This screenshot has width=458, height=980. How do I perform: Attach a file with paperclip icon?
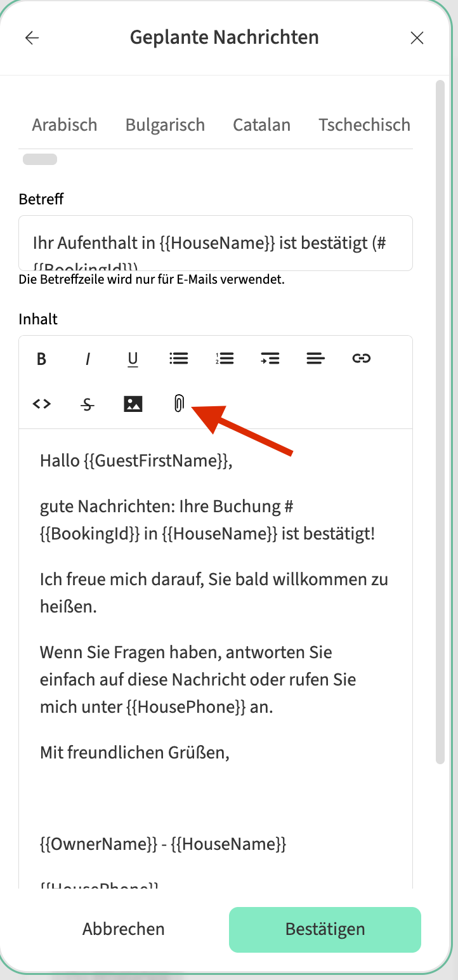(x=179, y=404)
